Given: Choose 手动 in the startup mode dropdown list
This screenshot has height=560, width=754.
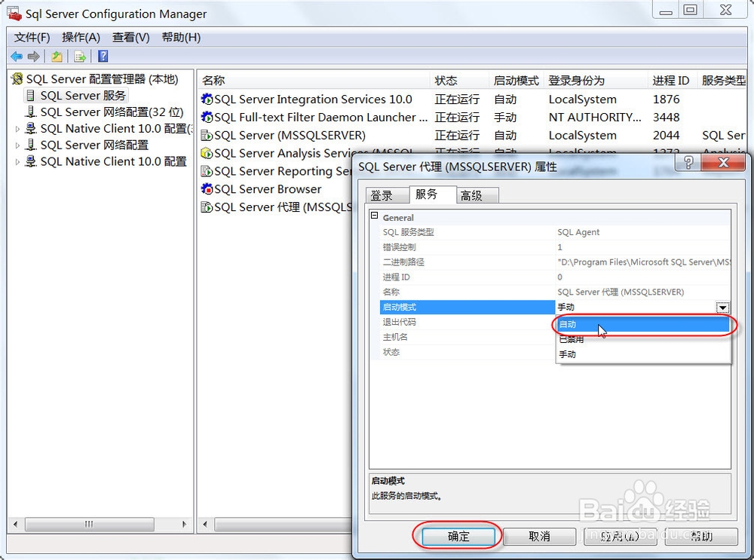Looking at the screenshot, I should pyautogui.click(x=643, y=354).
